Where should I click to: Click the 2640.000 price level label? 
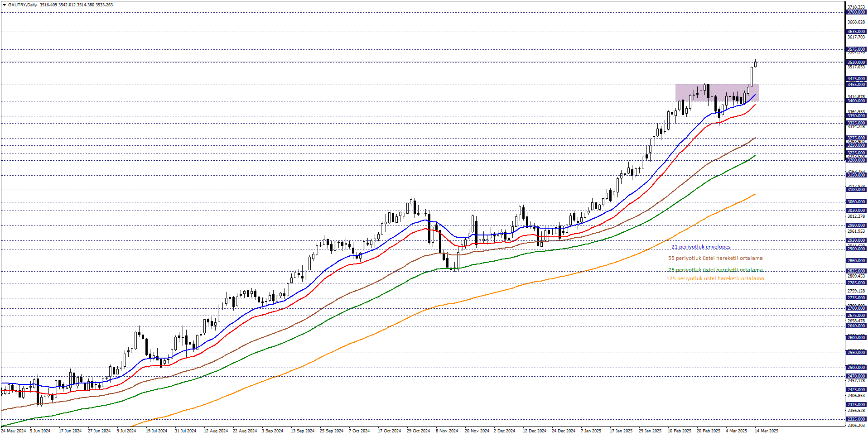click(856, 326)
